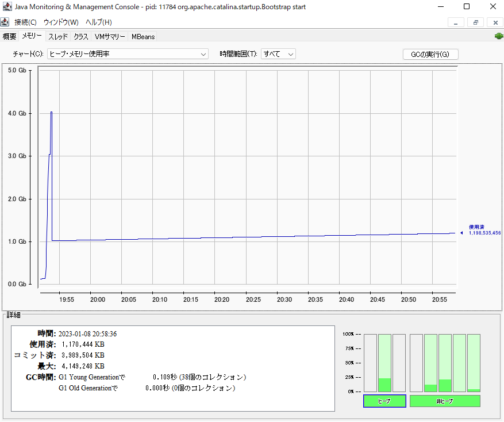The height and width of the screenshot is (422, 504).
Task: Open the 接続 menu
Action: click(x=25, y=22)
